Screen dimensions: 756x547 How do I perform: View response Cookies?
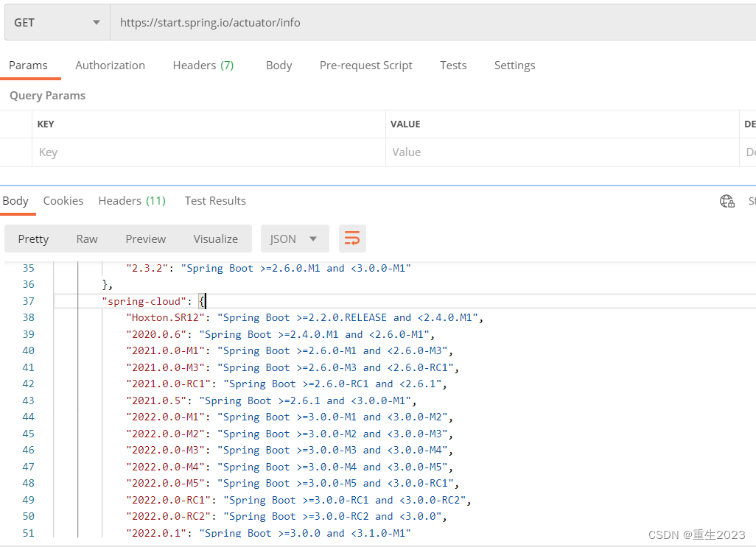click(x=63, y=200)
